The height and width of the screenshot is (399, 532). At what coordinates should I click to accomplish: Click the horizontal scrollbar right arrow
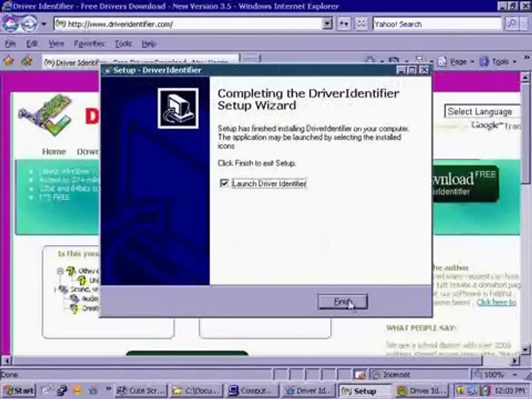click(x=515, y=360)
